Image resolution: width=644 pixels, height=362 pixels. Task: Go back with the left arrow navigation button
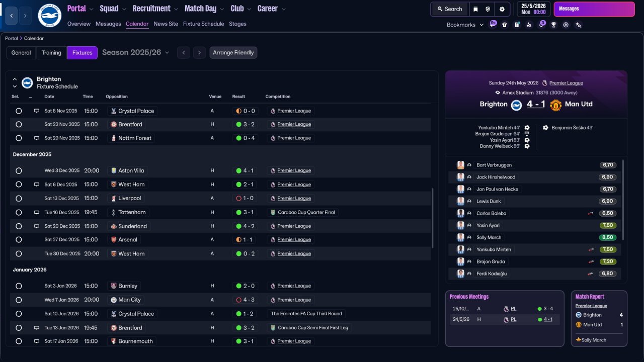coord(12,16)
